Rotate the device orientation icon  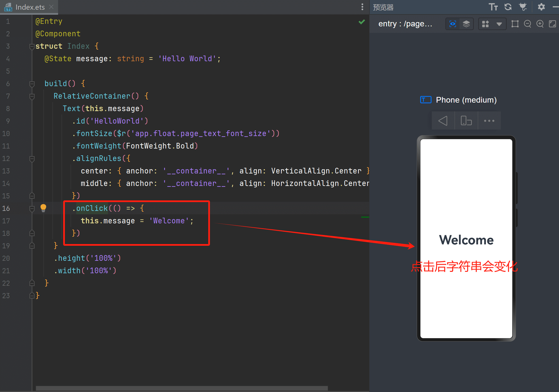coord(466,121)
